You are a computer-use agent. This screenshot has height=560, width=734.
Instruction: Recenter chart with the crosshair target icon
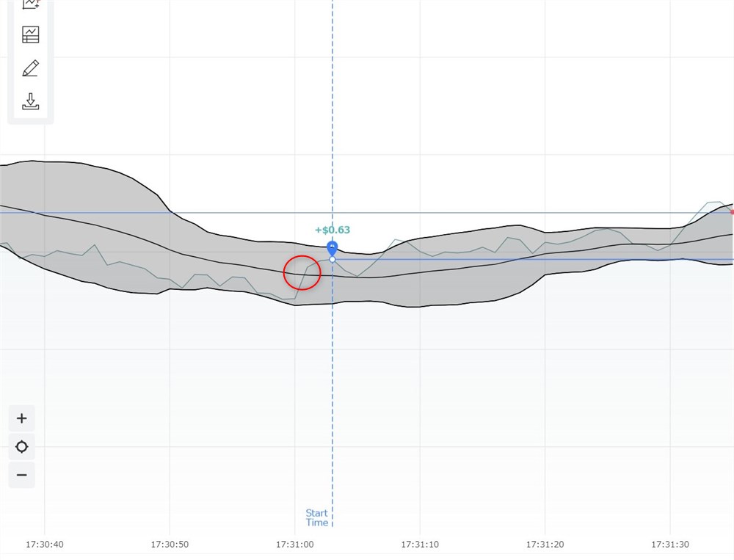pyautogui.click(x=22, y=447)
